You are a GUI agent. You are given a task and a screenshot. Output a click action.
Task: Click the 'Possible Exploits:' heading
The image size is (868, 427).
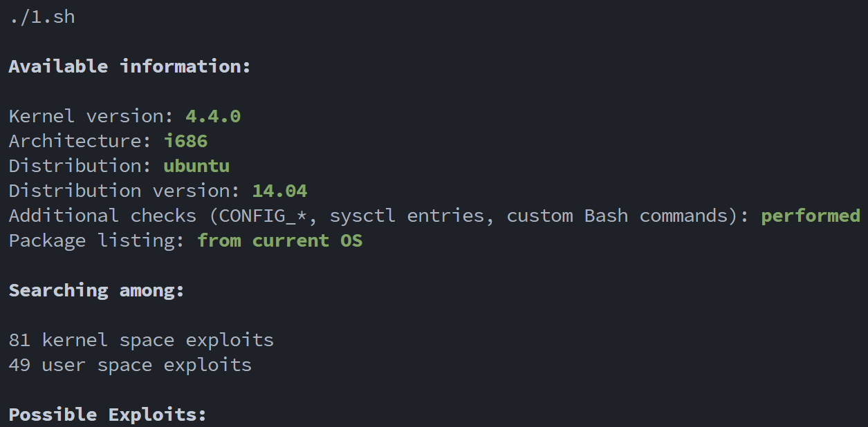pyautogui.click(x=107, y=415)
